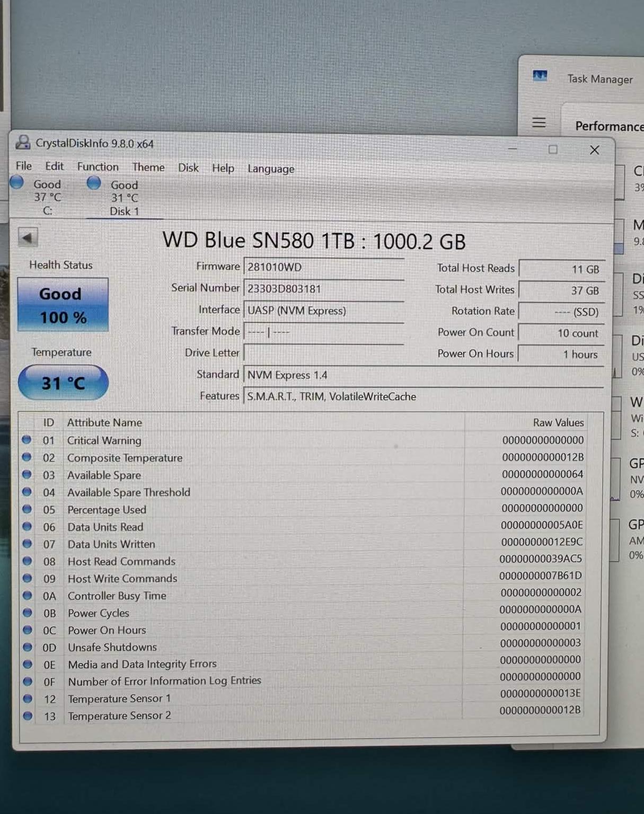Screen dimensions: 644x814
Task: Click status dot of Composite Temperature row
Action: click(27, 457)
